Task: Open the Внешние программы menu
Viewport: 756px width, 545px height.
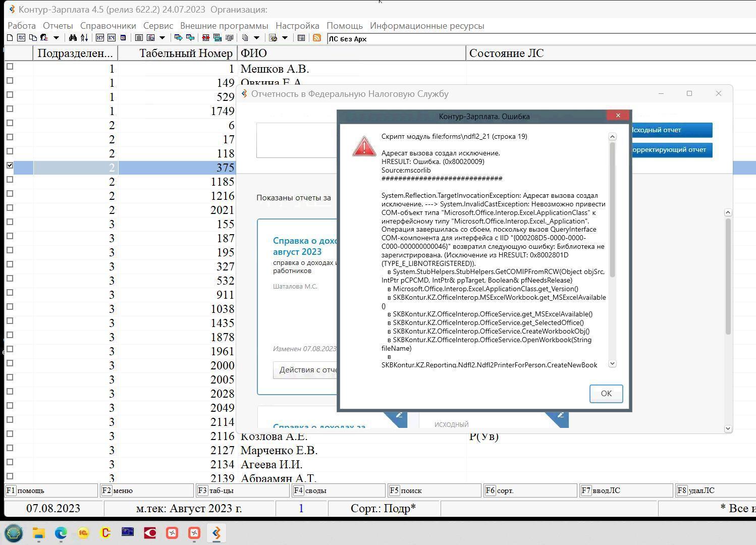Action: pyautogui.click(x=224, y=26)
